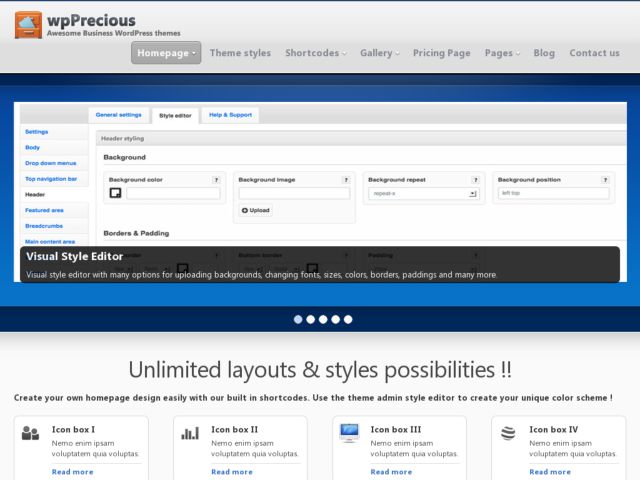This screenshot has width=640, height=480.
Task: Click the Icon box I heading
Action: 73,429
